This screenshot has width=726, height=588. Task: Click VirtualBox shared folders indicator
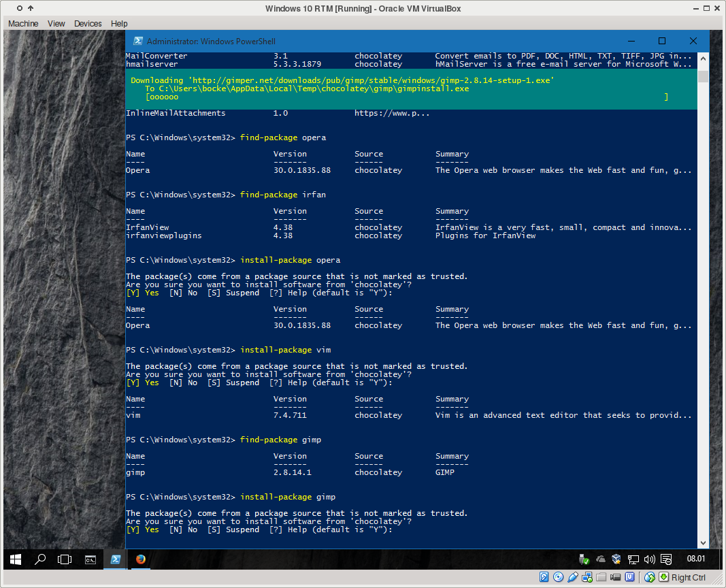[601, 577]
